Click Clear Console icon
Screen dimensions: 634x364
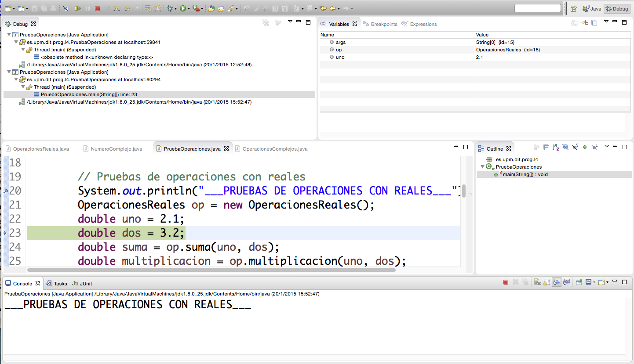coord(537,282)
